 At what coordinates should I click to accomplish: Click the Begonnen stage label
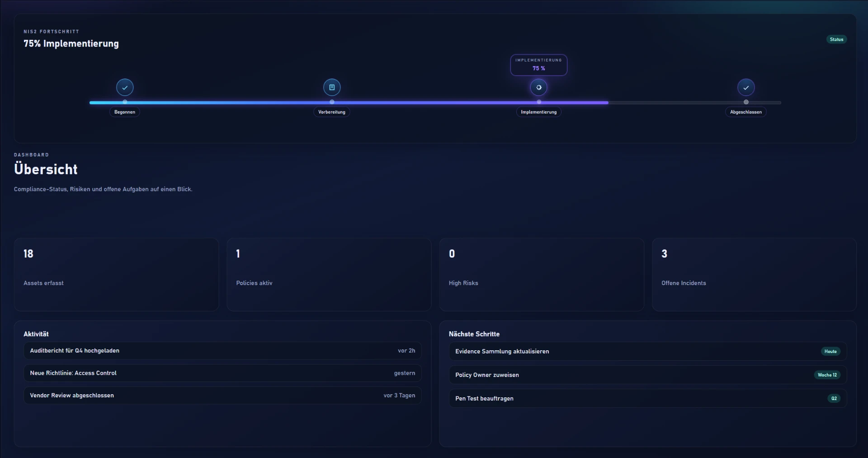coord(125,112)
